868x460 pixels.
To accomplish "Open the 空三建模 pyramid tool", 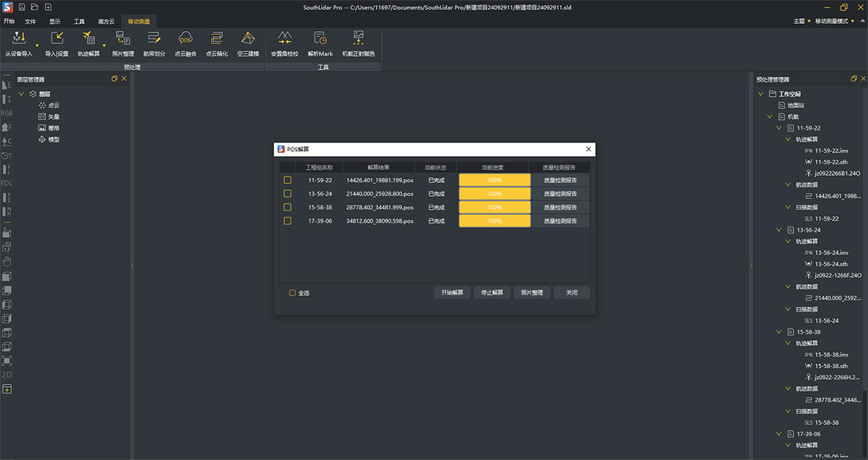I will click(x=247, y=39).
